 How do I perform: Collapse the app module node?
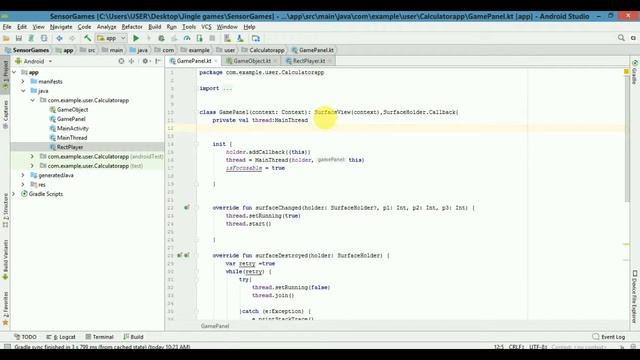[x=14, y=72]
